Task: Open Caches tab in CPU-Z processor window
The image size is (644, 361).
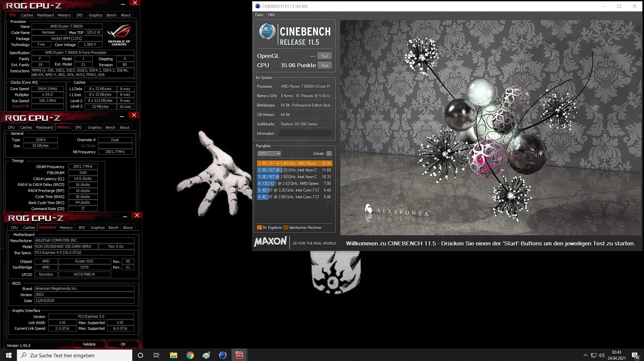Action: pyautogui.click(x=27, y=15)
